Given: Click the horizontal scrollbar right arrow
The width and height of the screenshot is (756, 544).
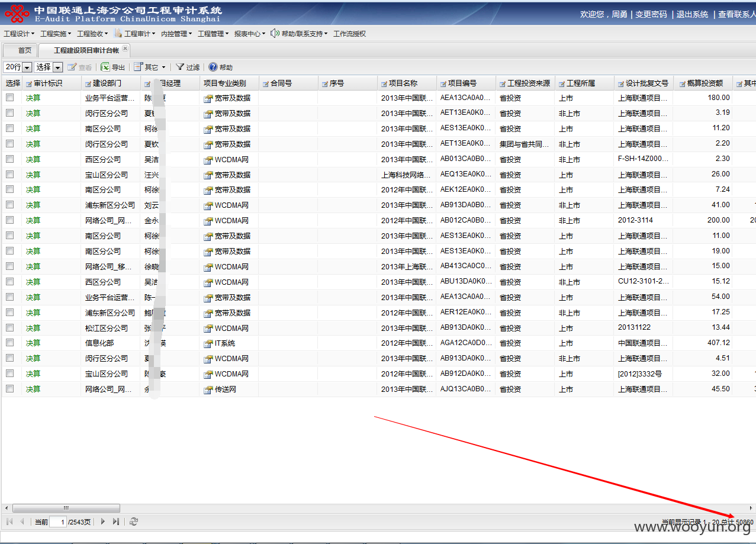Looking at the screenshot, I should 751,508.
